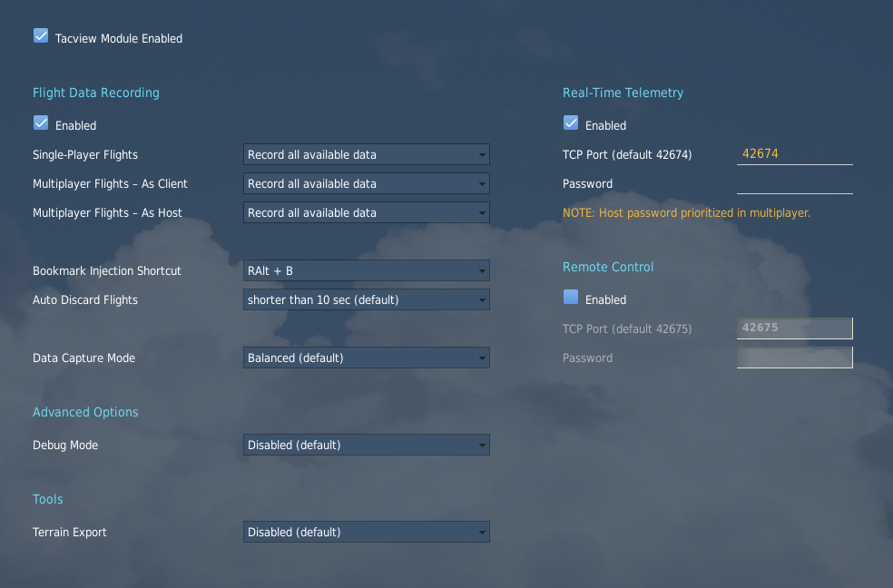
Task: Enable the Remote Control checkbox
Action: point(571,297)
